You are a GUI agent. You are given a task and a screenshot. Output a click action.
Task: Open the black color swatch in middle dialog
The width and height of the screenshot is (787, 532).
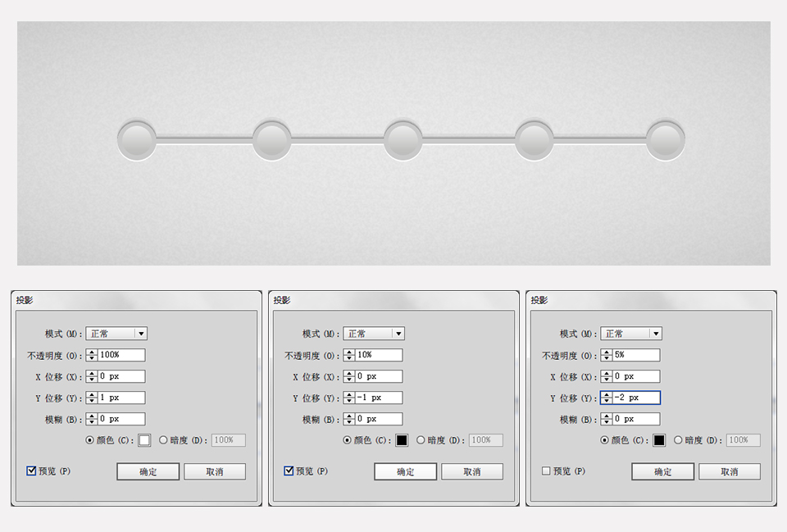[402, 440]
